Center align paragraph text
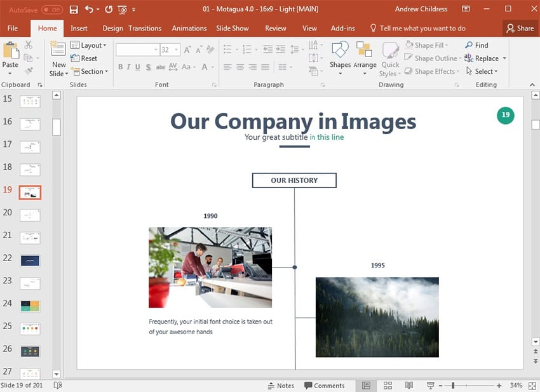Image resolution: width=540 pixels, height=392 pixels. (x=240, y=67)
